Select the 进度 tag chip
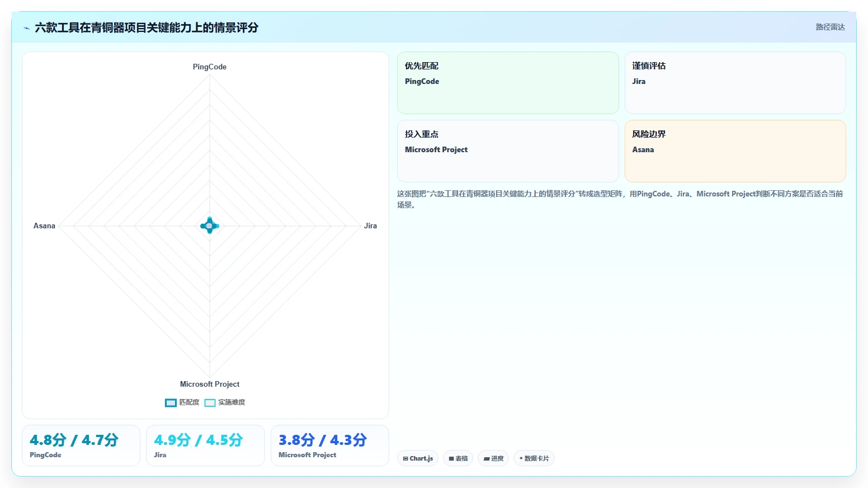 click(493, 458)
